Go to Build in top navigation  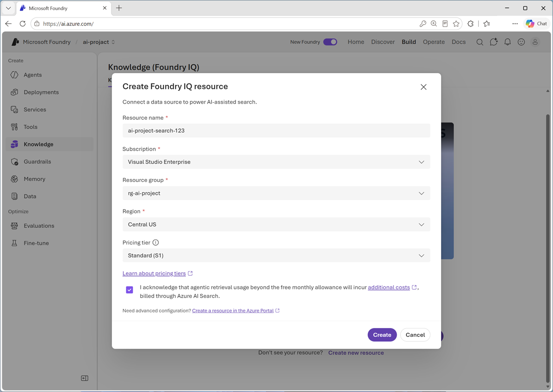409,42
